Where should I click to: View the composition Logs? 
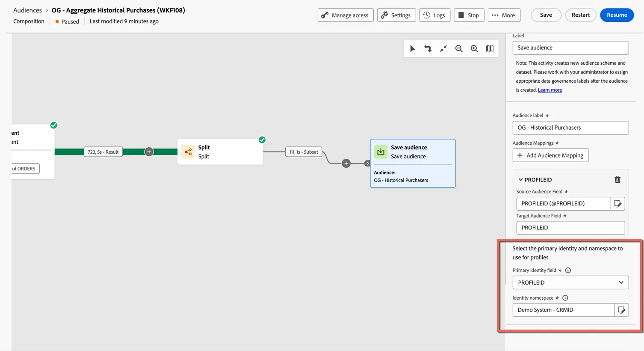(x=434, y=15)
